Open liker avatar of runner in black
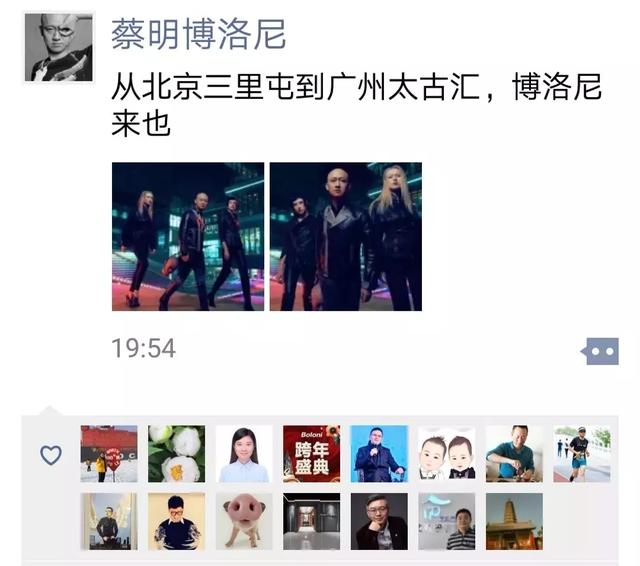Image resolution: width=640 pixels, height=566 pixels. click(582, 454)
